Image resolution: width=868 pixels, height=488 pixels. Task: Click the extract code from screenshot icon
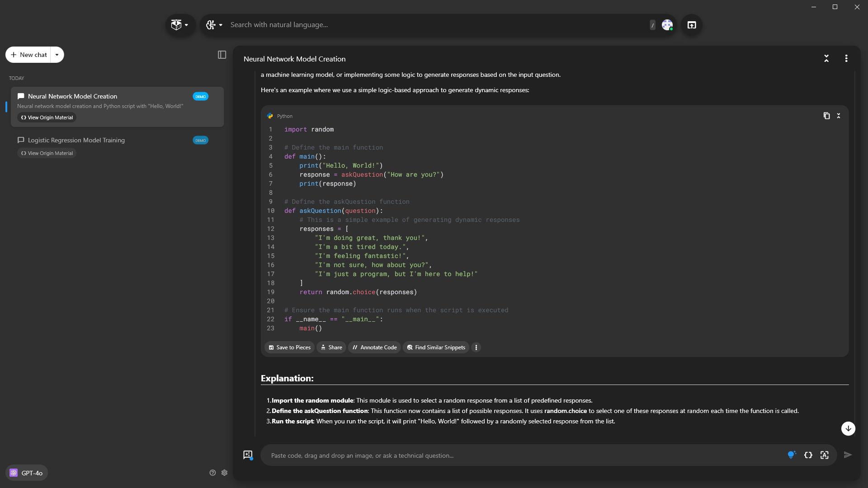tap(825, 455)
